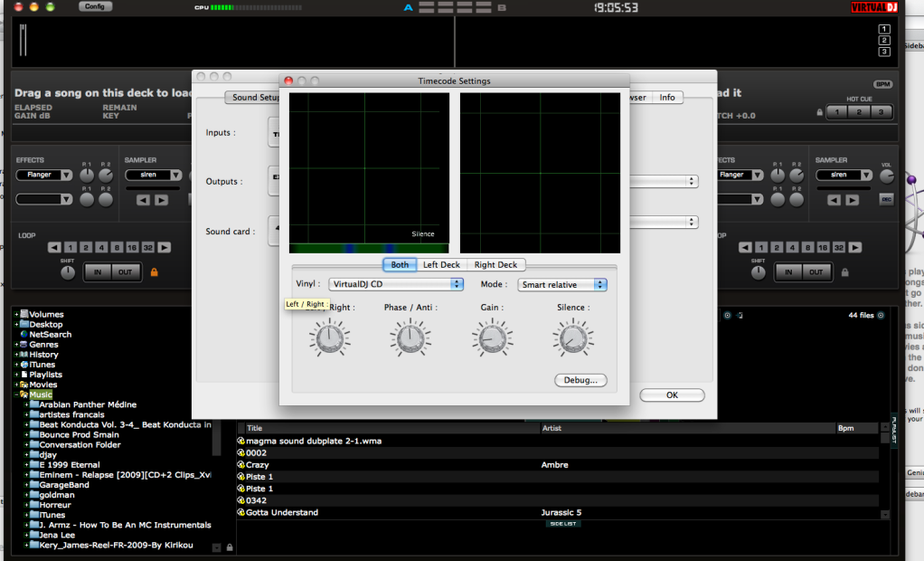Sort the list by Artist column
This screenshot has width=924, height=561.
(688, 428)
